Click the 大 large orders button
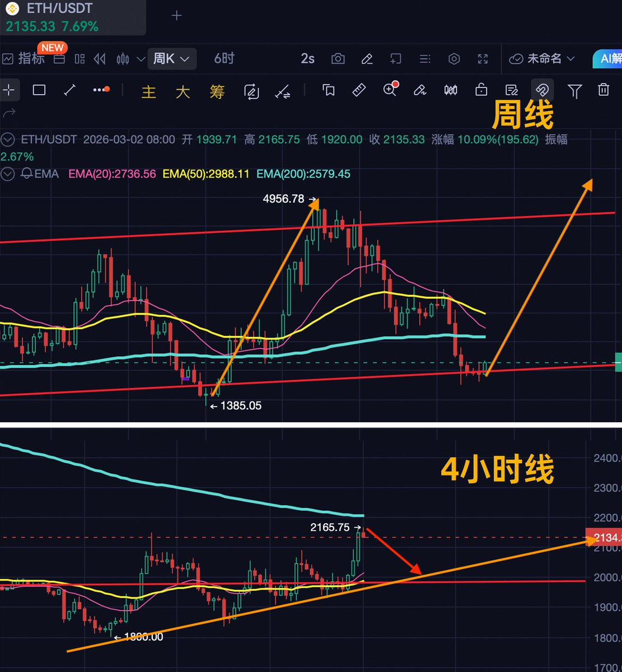The image size is (622, 672). tap(183, 92)
